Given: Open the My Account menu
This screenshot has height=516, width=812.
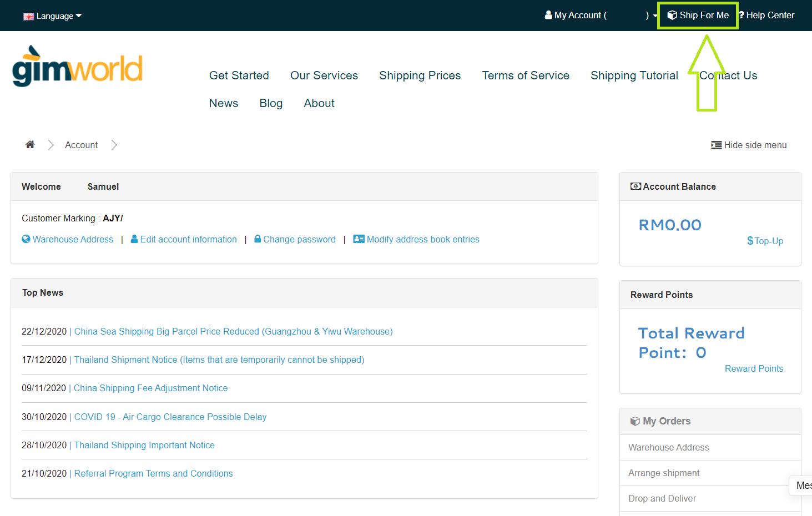Looking at the screenshot, I should pyautogui.click(x=601, y=16).
